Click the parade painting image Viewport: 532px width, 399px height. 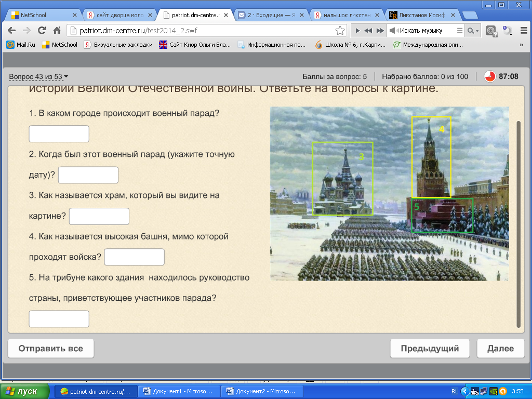390,194
